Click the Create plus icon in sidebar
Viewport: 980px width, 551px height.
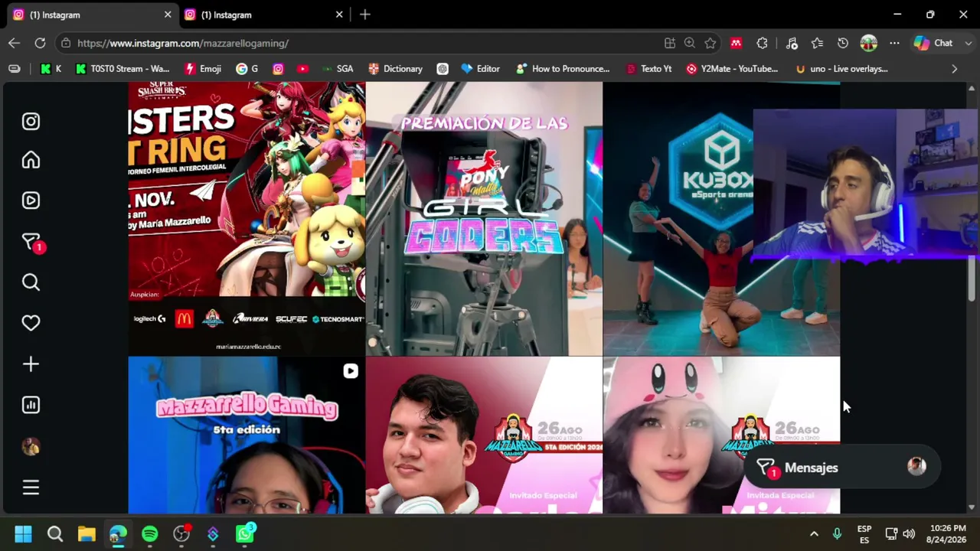(x=31, y=364)
